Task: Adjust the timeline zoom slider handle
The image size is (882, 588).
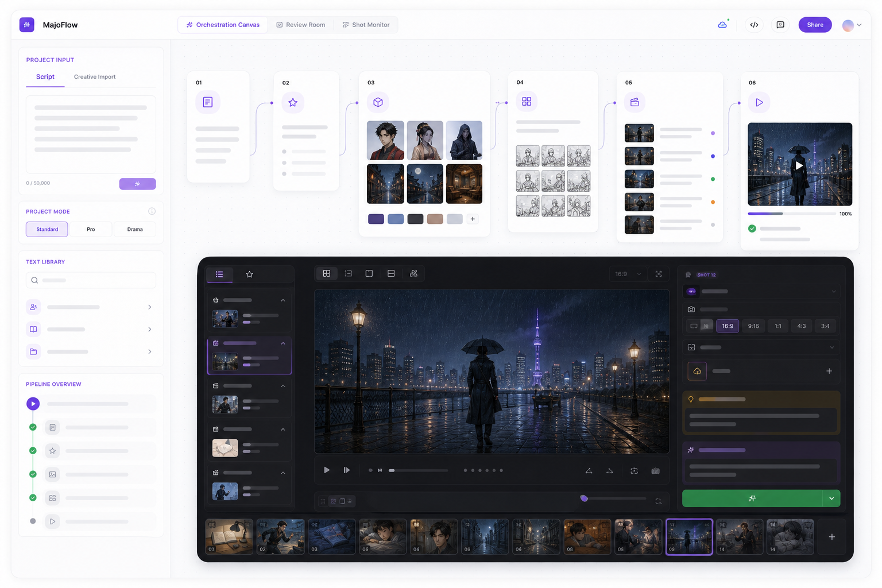Action: [584, 498]
